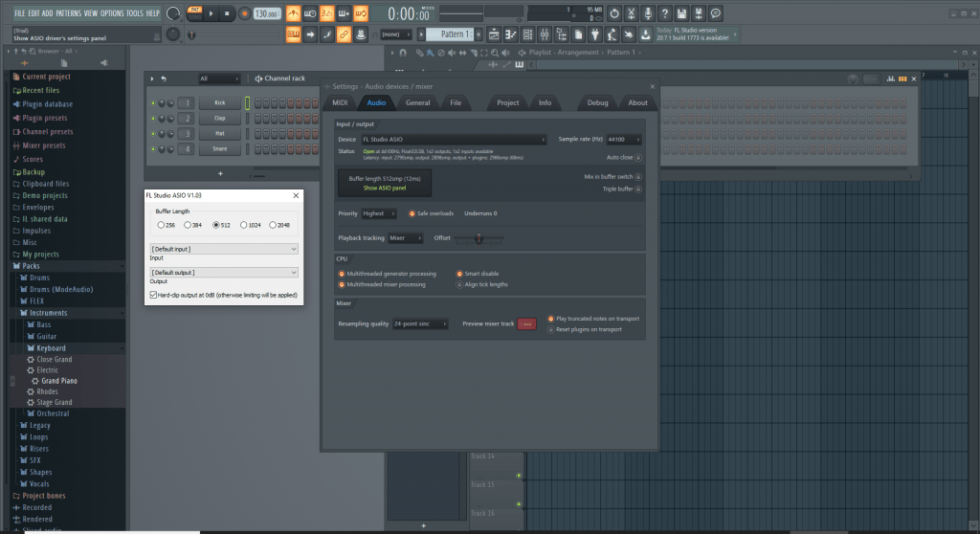
Task: Open the audio Device dropdown
Action: [x=454, y=140]
